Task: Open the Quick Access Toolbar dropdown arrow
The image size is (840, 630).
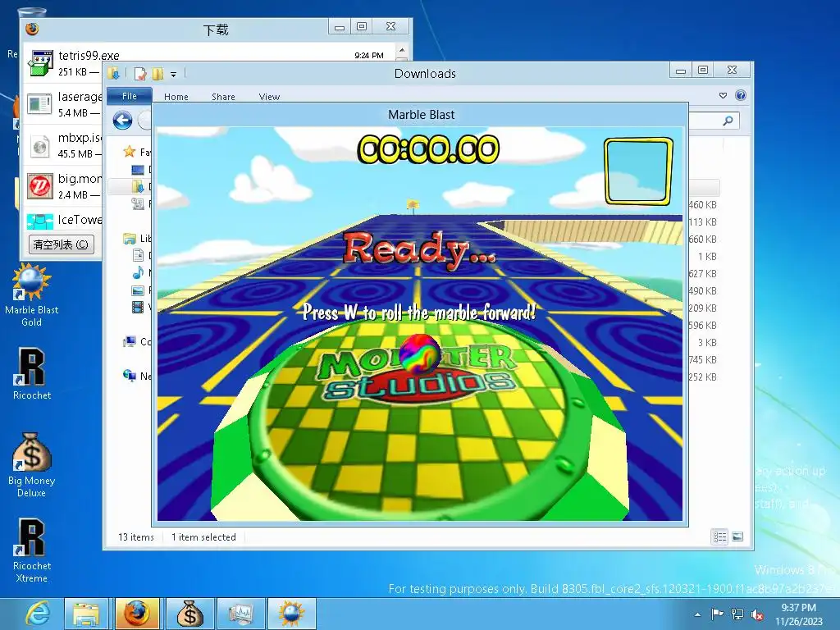Action: click(x=174, y=74)
